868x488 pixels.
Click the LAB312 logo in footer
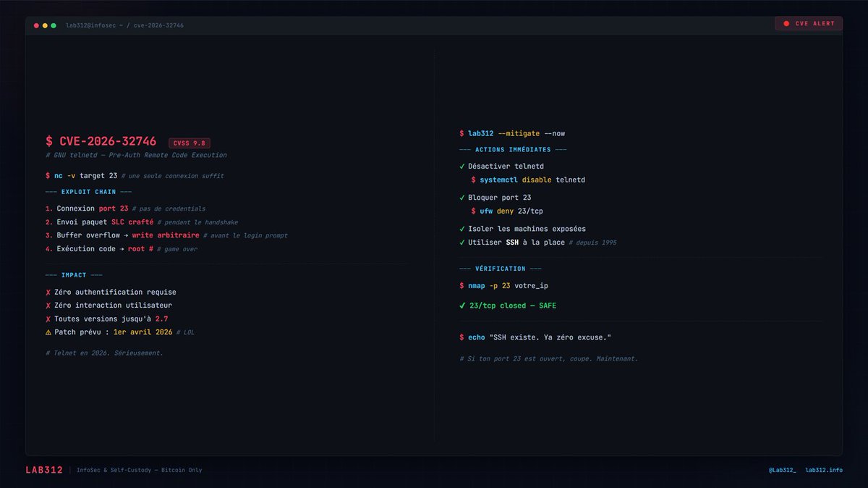pyautogui.click(x=44, y=470)
